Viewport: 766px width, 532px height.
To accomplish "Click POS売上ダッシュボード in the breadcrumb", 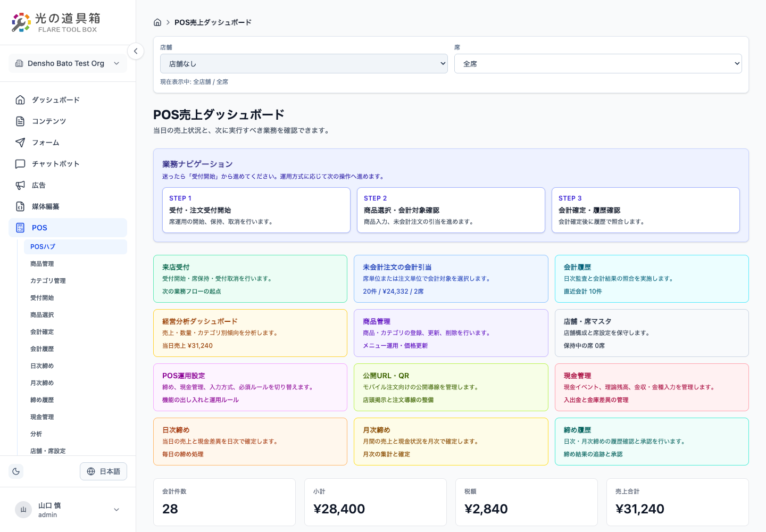I will [x=213, y=22].
